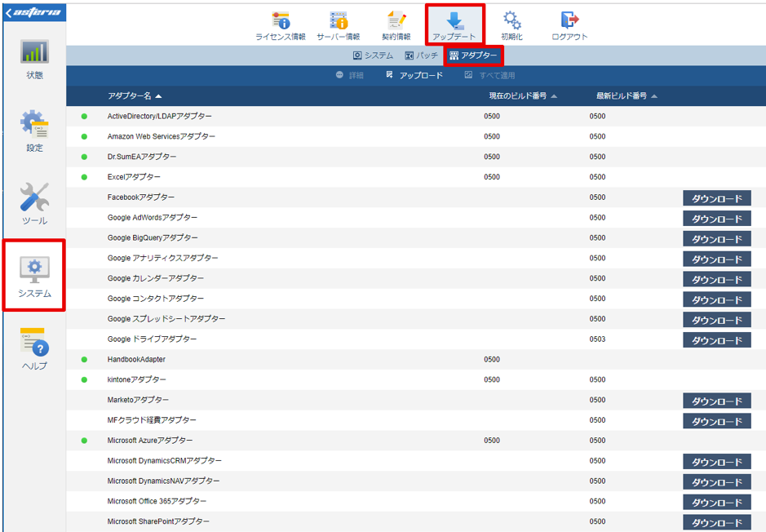766x532 pixels.
Task: Download the Facebookアダプター
Action: [717, 198]
